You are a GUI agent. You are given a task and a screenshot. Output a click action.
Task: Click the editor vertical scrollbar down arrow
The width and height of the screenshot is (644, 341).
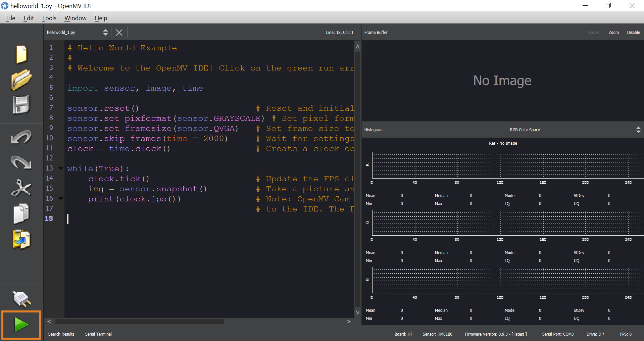coord(358,312)
